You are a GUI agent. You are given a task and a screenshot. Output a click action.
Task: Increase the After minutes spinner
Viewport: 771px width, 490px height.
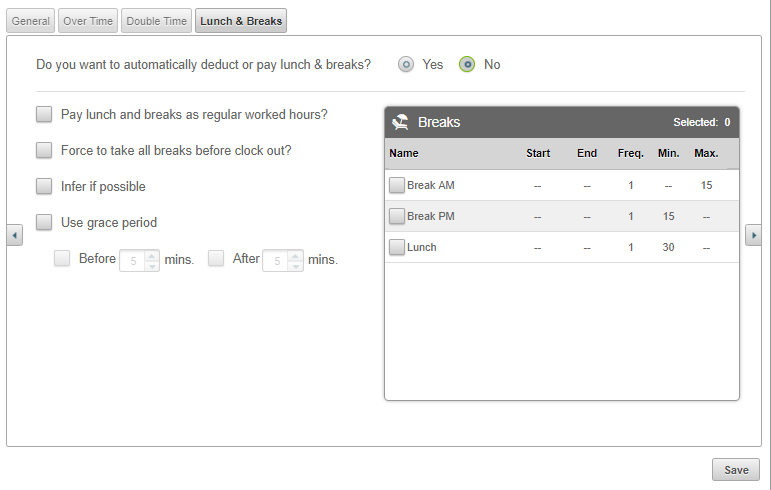tap(296, 256)
